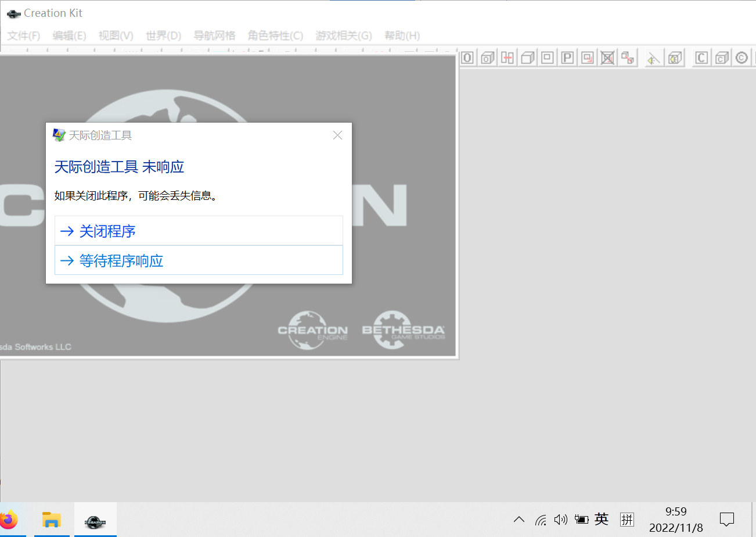Click the box with red arrow icon
The image size is (756, 537).
coord(588,58)
